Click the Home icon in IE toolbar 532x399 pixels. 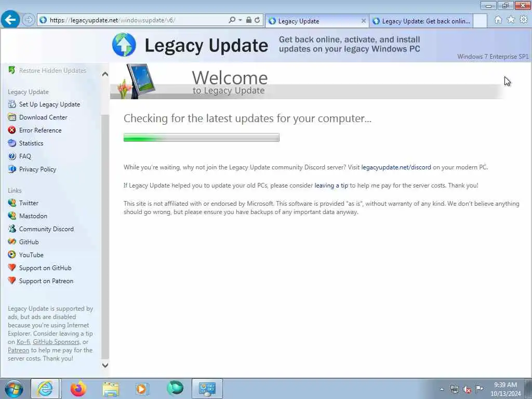point(498,20)
